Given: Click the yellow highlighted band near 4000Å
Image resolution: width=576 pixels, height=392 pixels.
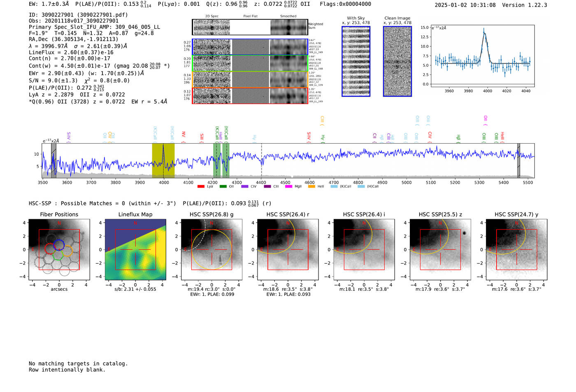Looking at the screenshot, I should coord(163,160).
